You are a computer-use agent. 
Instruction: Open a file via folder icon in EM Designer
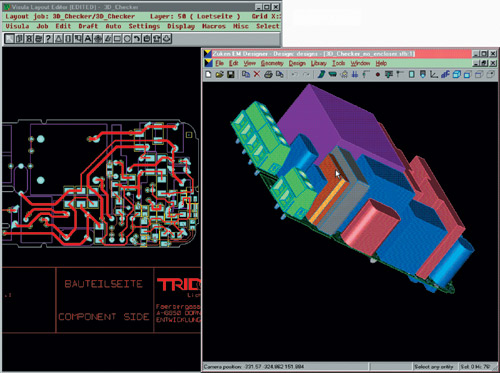(220, 74)
